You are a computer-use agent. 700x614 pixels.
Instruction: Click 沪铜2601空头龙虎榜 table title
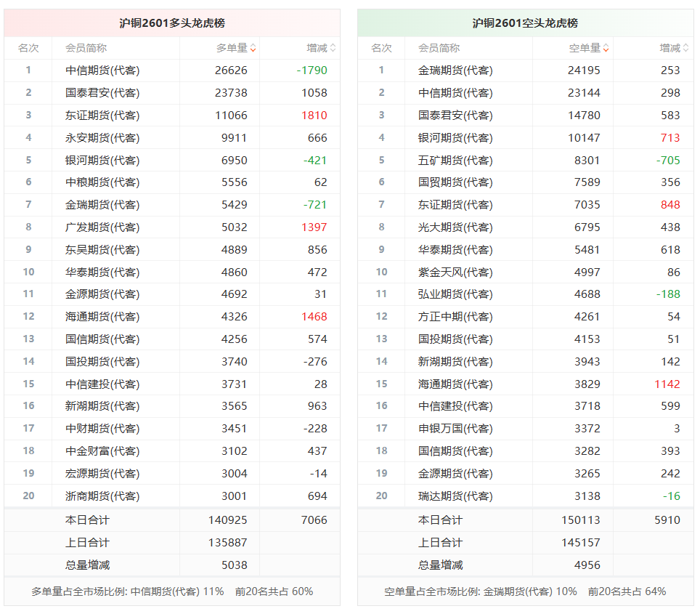[x=526, y=23]
